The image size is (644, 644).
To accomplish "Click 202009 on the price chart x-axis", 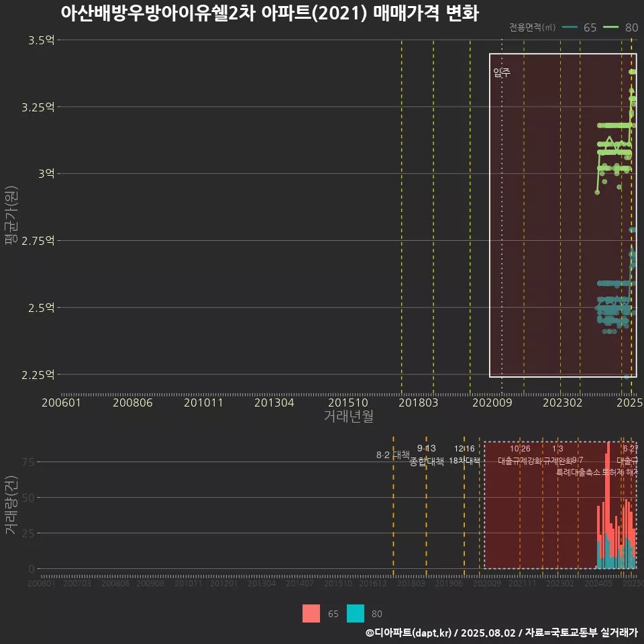I will [x=492, y=402].
